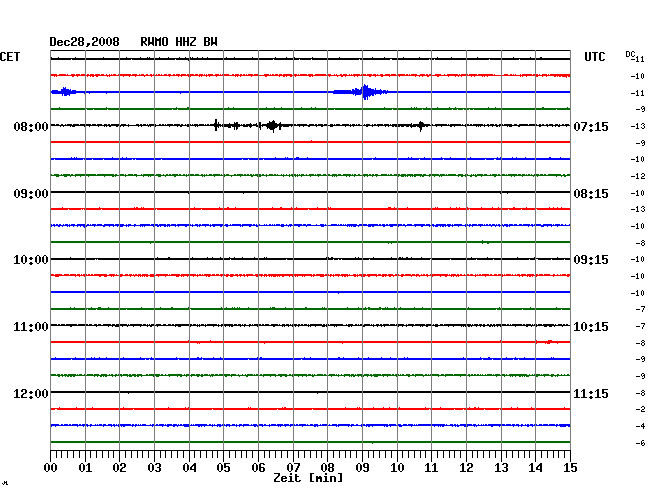Click minute "15" on the time axis
The height and width of the screenshot is (494, 650).
click(570, 468)
